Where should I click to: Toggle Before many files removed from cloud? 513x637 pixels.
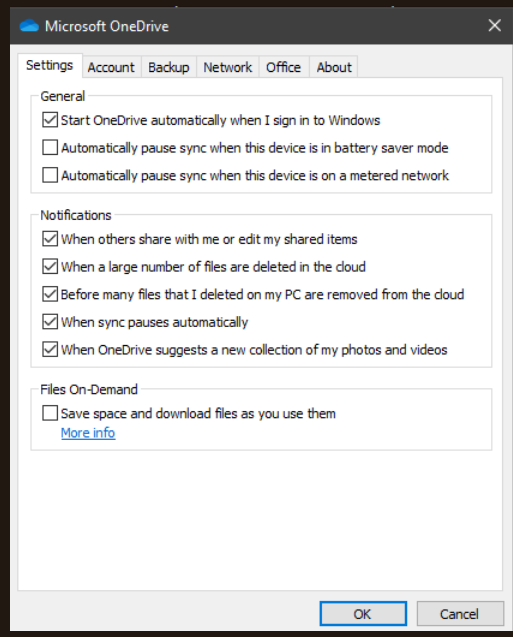point(50,295)
